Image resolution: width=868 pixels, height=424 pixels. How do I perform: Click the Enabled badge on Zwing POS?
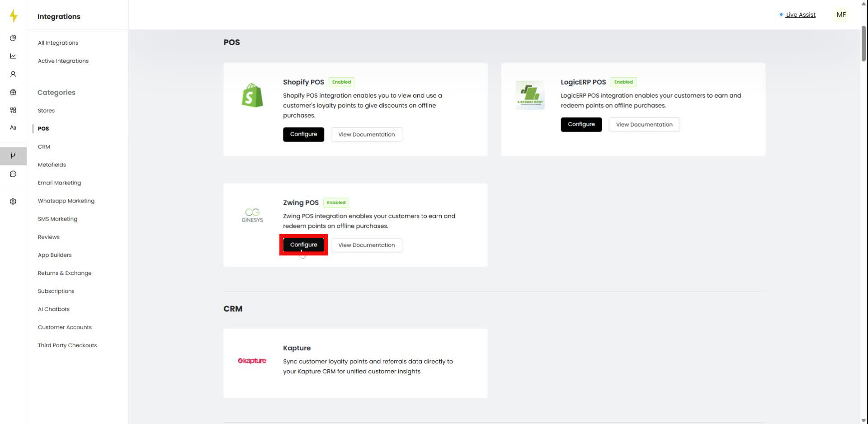point(336,203)
